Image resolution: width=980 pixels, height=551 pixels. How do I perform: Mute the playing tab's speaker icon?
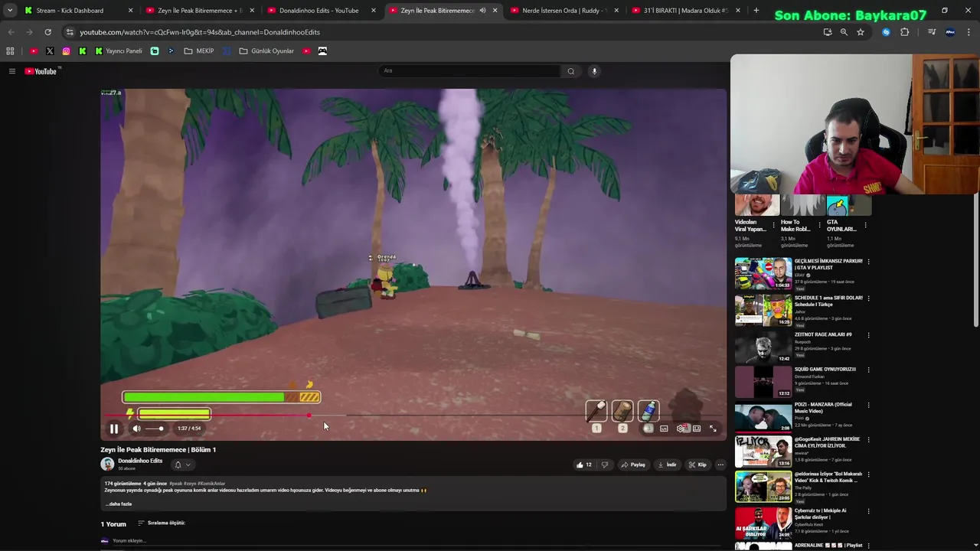click(x=482, y=11)
